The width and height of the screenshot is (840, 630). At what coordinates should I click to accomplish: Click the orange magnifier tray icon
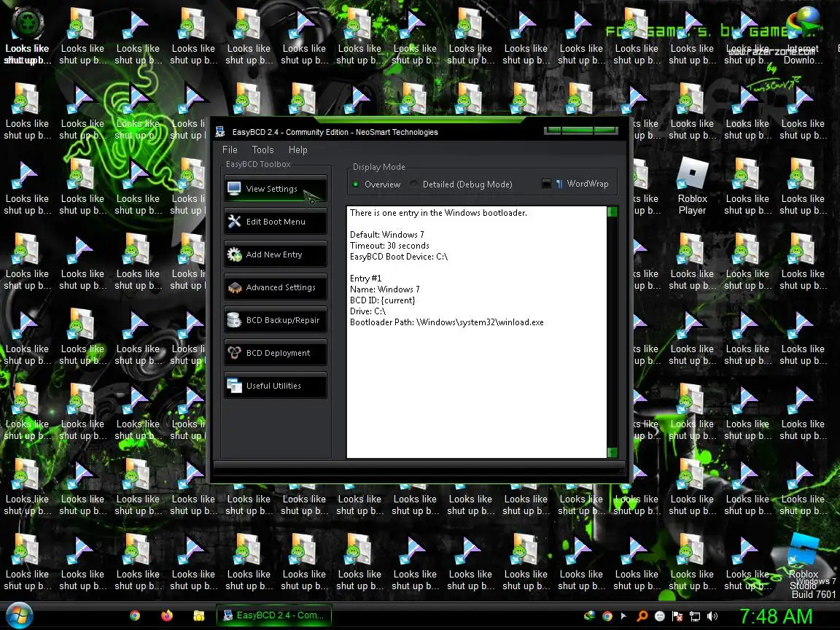642,616
